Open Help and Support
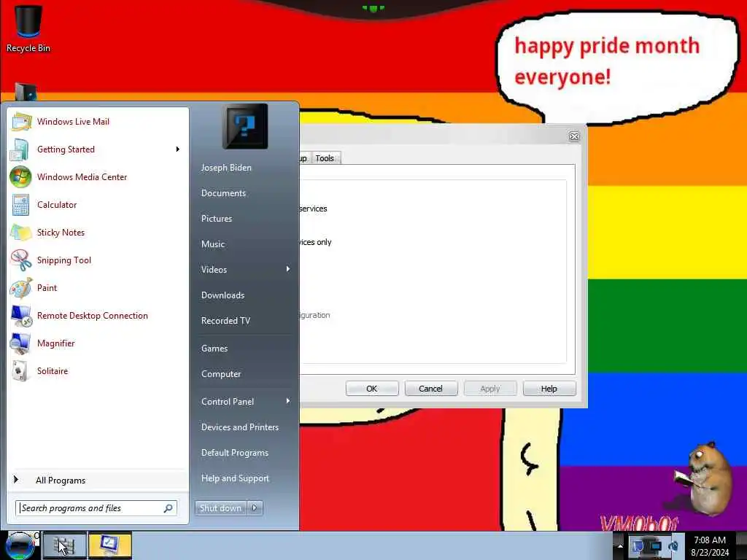 click(236, 478)
